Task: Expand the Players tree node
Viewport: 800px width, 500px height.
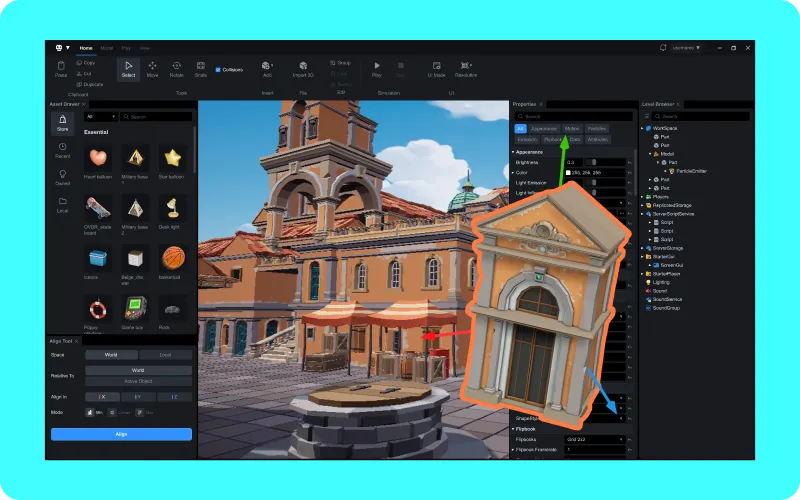Action: click(642, 196)
